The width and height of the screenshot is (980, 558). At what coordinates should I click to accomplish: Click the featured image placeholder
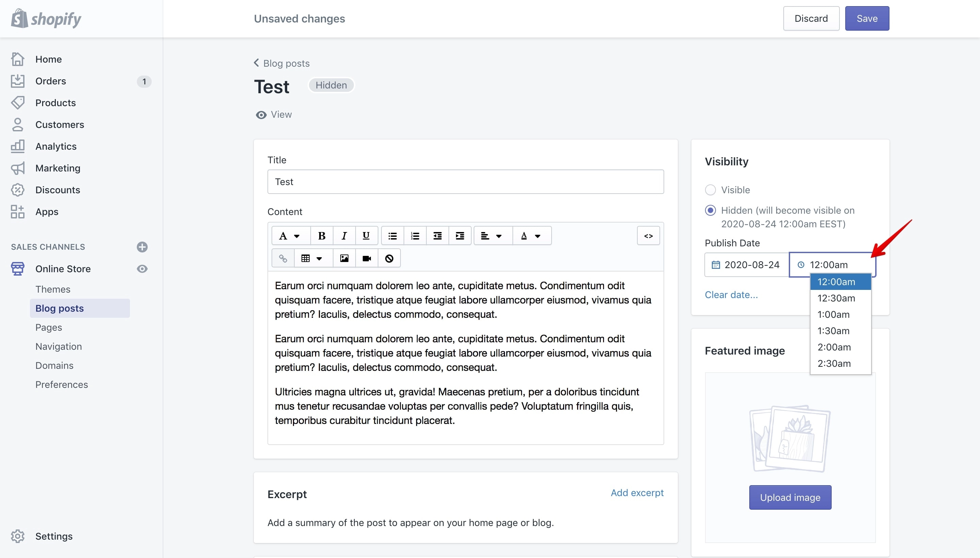click(x=790, y=439)
